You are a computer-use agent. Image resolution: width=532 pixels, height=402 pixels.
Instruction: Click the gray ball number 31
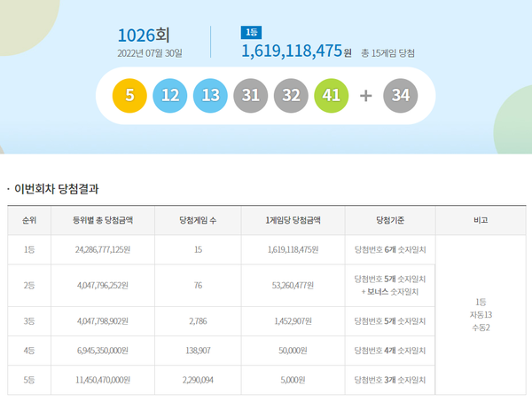coord(251,96)
